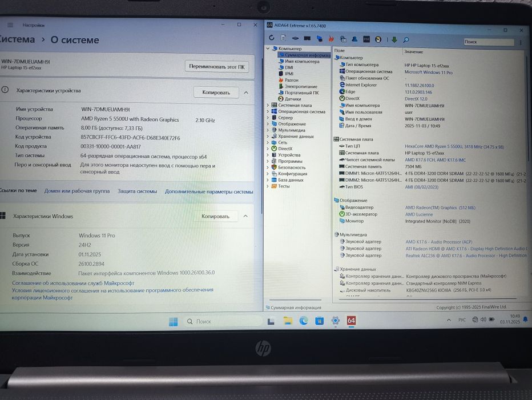Switch to AIDA64 app on the taskbar
The image size is (532, 400).
point(351,320)
